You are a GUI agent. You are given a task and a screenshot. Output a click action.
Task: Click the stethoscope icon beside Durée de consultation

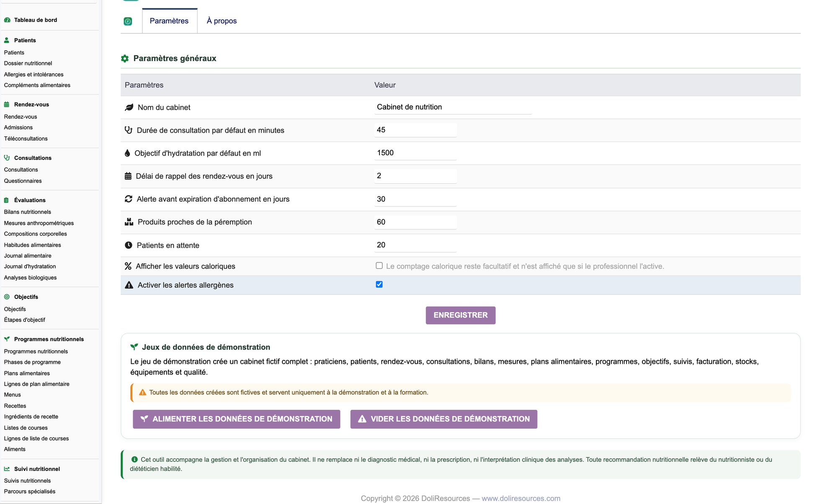[x=129, y=130]
